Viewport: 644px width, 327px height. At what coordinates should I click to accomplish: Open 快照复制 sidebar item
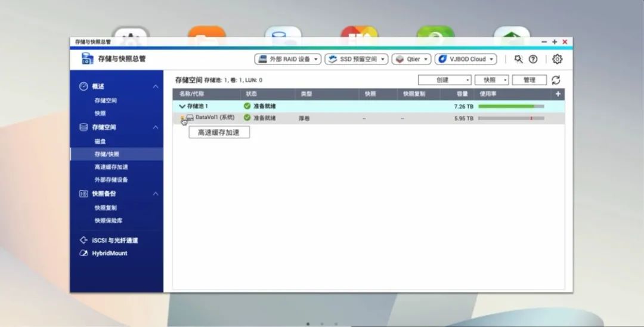[106, 208]
